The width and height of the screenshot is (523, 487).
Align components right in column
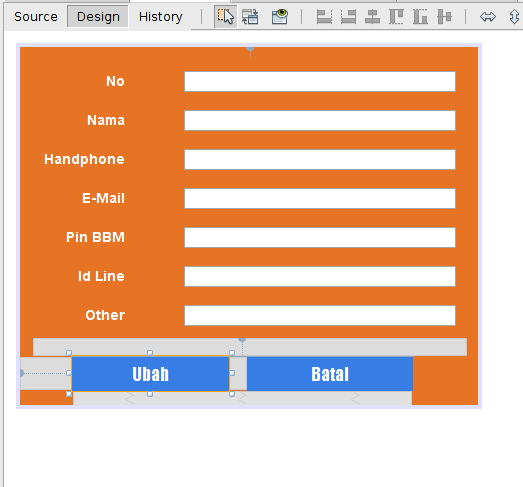[x=348, y=17]
